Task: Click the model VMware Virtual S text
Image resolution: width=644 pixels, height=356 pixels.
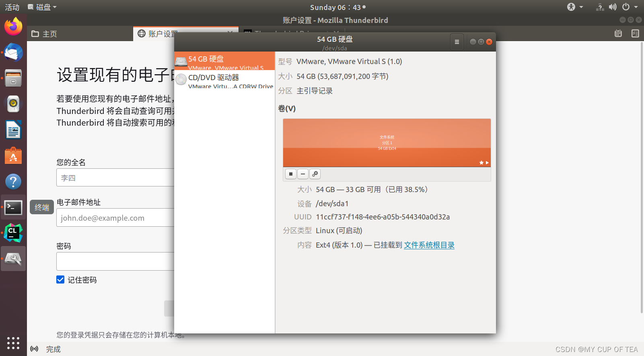Action: click(x=349, y=61)
